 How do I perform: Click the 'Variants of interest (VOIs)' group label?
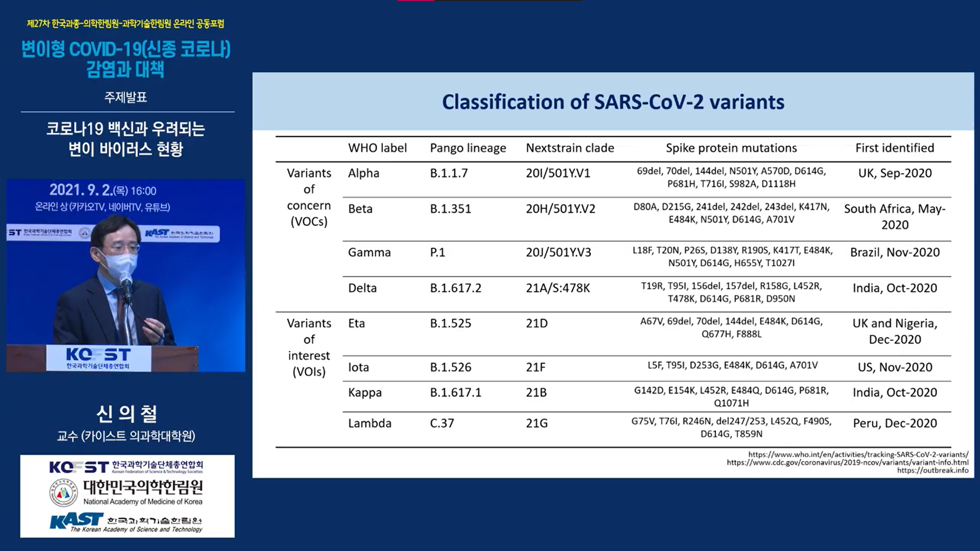[309, 347]
